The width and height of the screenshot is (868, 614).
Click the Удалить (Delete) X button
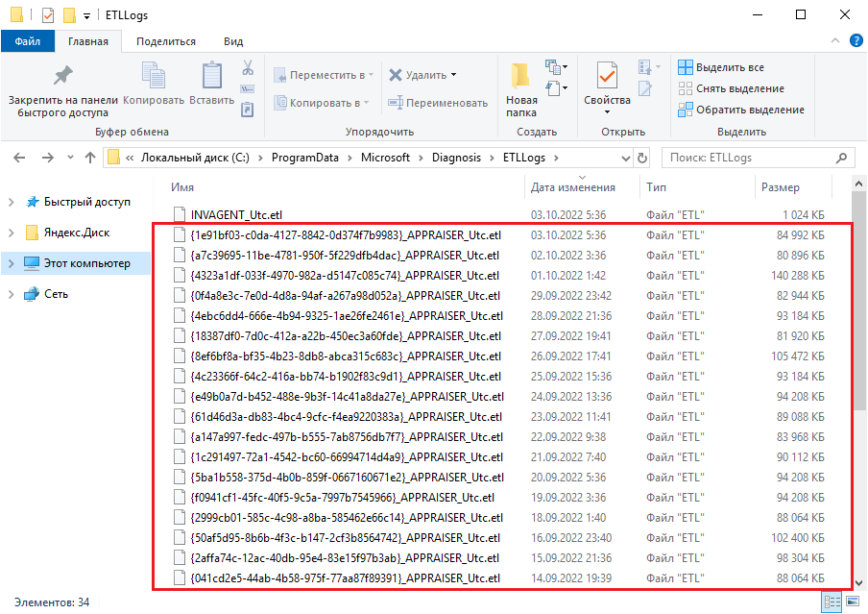click(418, 75)
